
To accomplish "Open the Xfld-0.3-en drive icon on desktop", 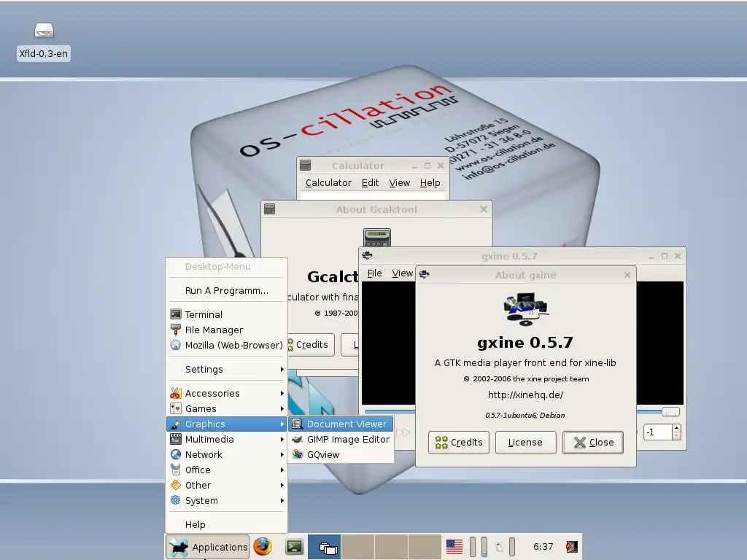I will (x=44, y=31).
